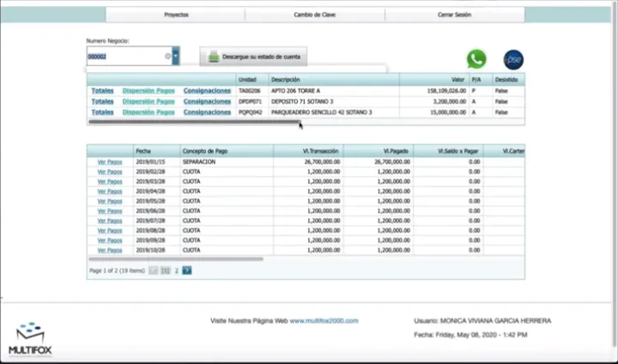Screen dimensions: 618x364
Task: Click the printer icon on the download button
Action: point(213,57)
